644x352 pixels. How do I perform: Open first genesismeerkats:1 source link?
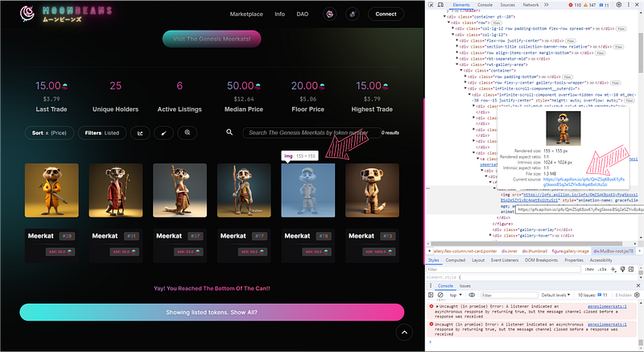click(x=607, y=306)
